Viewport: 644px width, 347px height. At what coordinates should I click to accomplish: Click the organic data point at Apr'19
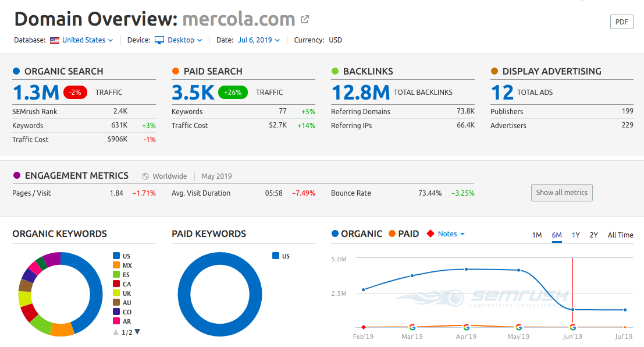coord(466,270)
